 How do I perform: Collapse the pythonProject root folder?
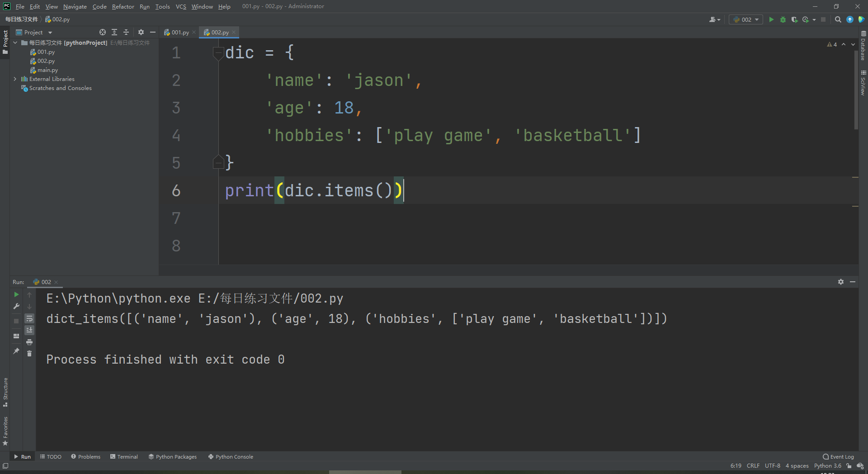tap(15, 43)
